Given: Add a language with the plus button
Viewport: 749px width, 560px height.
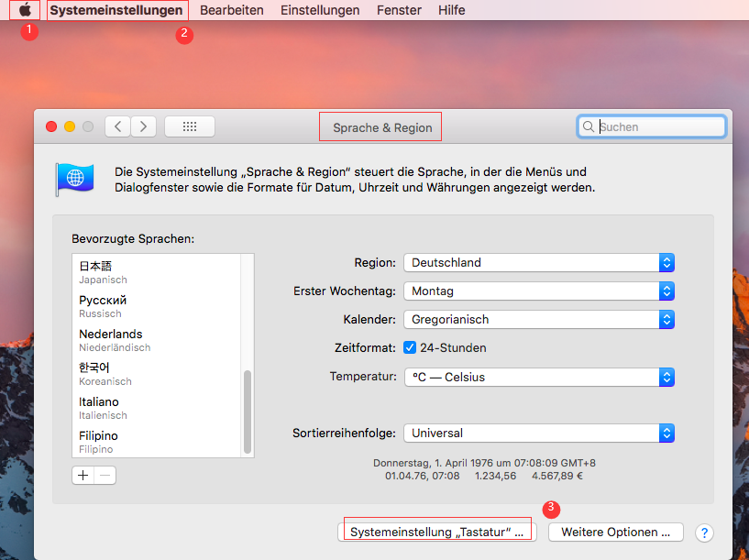Looking at the screenshot, I should pyautogui.click(x=83, y=475).
